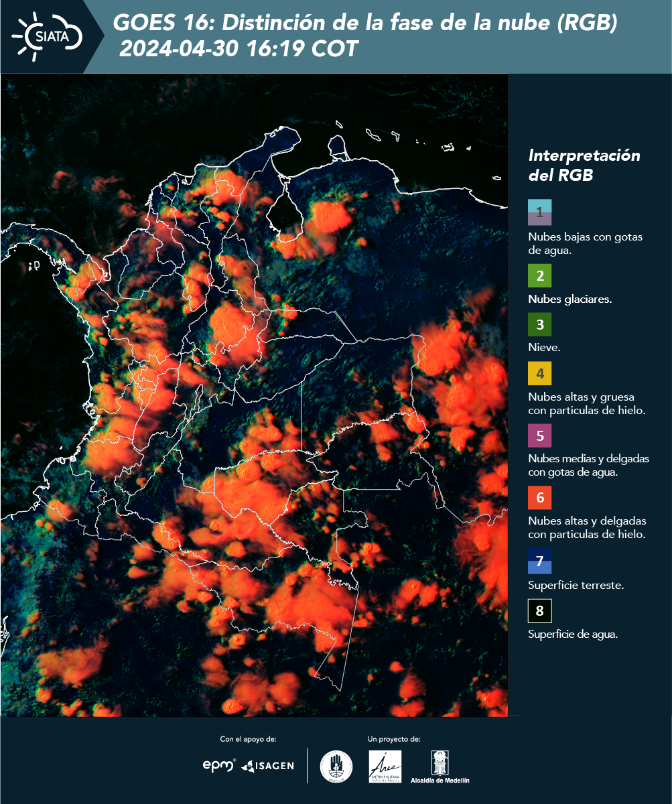
Task: Click 'Nubes altas y gruesa con particulas de hielo.'
Action: pos(586,403)
